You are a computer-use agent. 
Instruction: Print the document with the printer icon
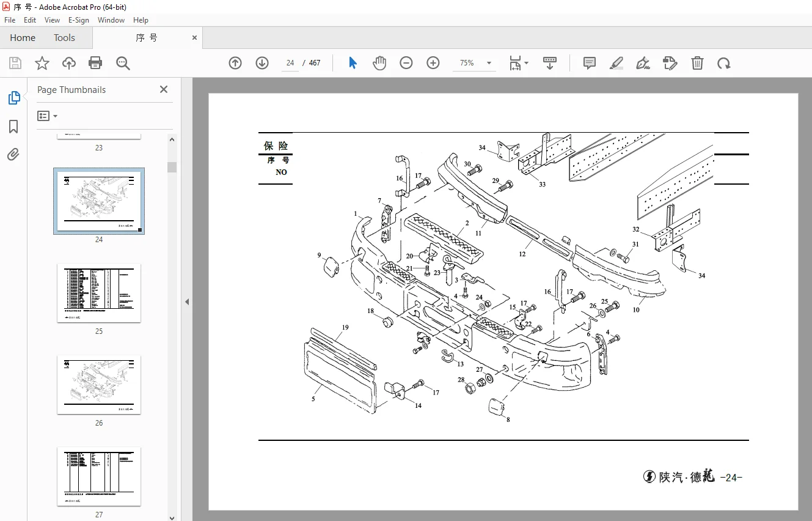95,63
